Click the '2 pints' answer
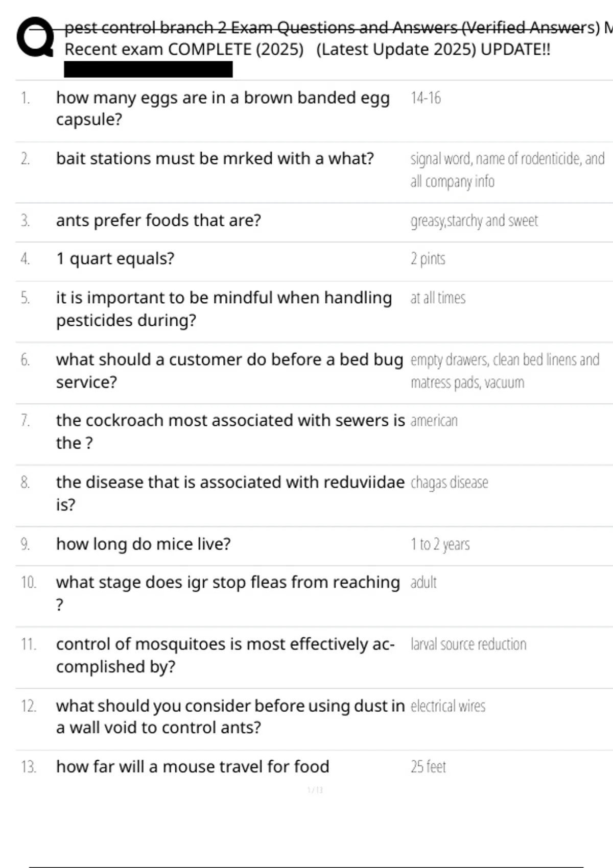 [428, 259]
